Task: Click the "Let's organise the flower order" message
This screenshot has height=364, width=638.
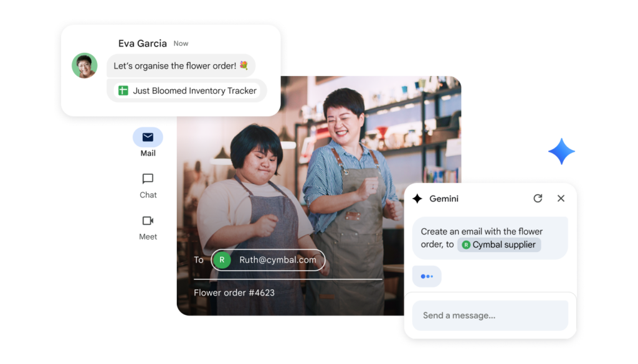Action: pos(174,65)
